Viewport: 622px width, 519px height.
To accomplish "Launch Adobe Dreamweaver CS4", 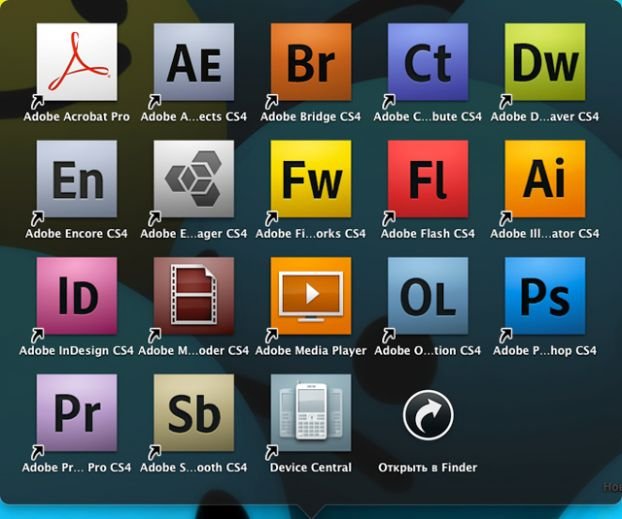I will coord(545,62).
